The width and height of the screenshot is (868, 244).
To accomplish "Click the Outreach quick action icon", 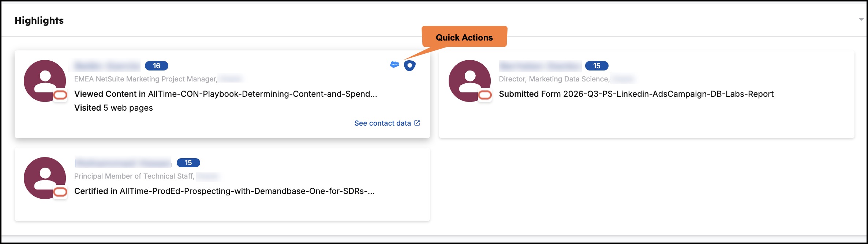I will click(409, 66).
